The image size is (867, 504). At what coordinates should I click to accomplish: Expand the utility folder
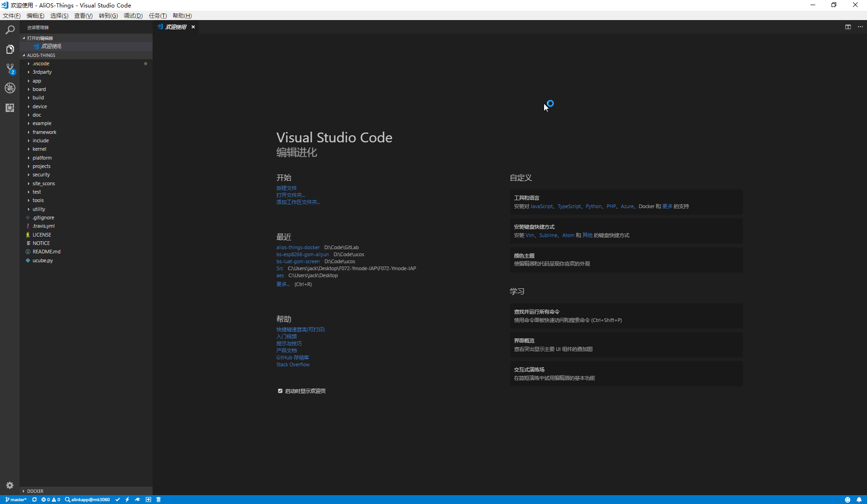pyautogui.click(x=86, y=209)
